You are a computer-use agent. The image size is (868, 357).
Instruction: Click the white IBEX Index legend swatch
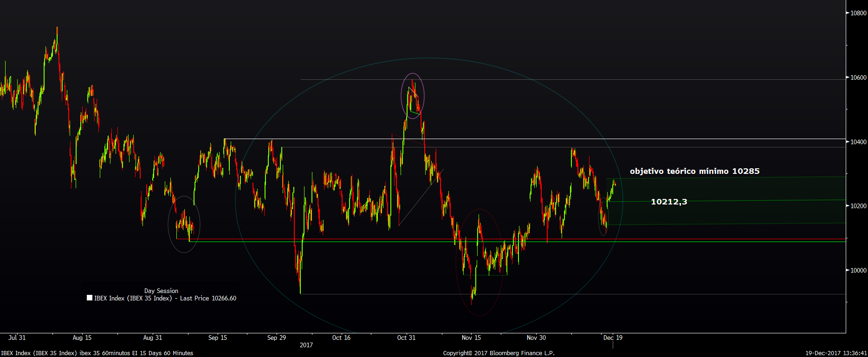point(90,298)
